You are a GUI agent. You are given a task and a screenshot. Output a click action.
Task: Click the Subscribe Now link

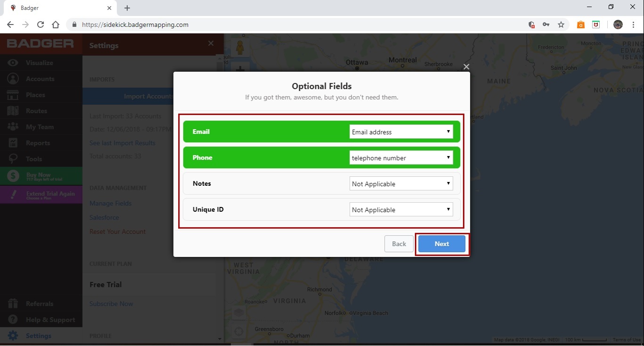coord(111,304)
